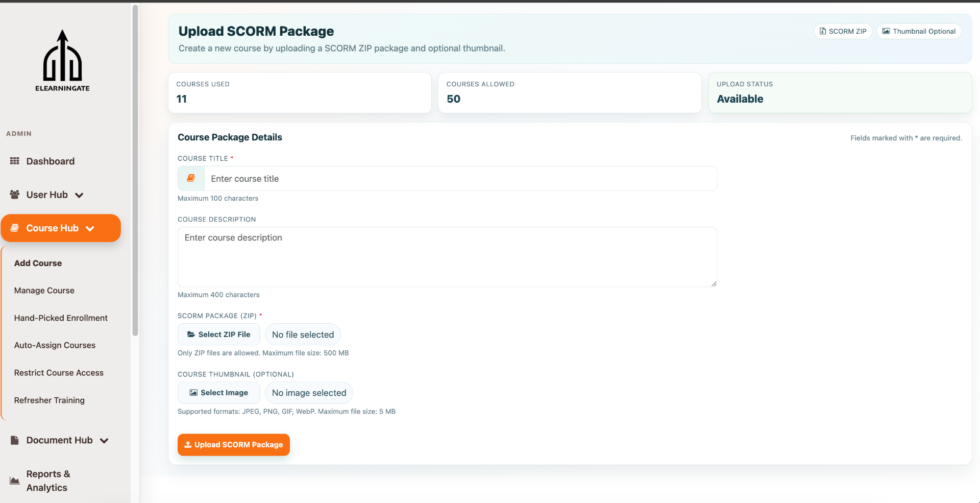Click the 'Supported formats' hint text
The image size is (980, 503).
pos(287,412)
